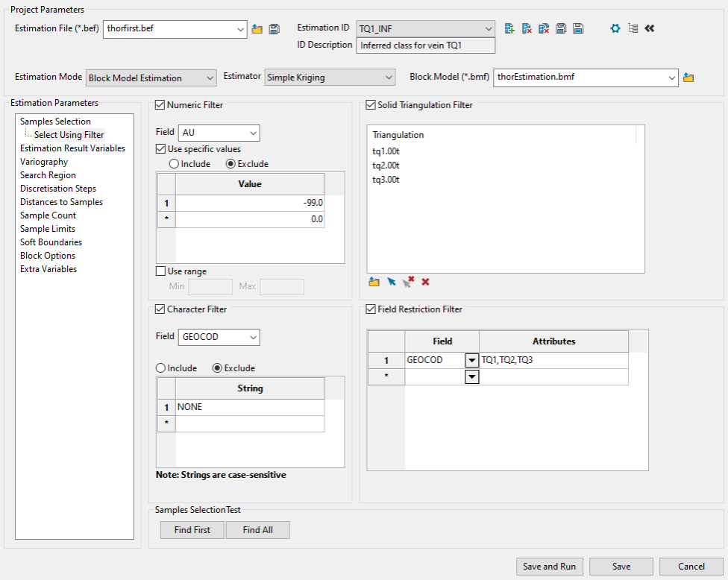Browse triangulations with the folder icon
The width and height of the screenshot is (728, 580).
374,282
